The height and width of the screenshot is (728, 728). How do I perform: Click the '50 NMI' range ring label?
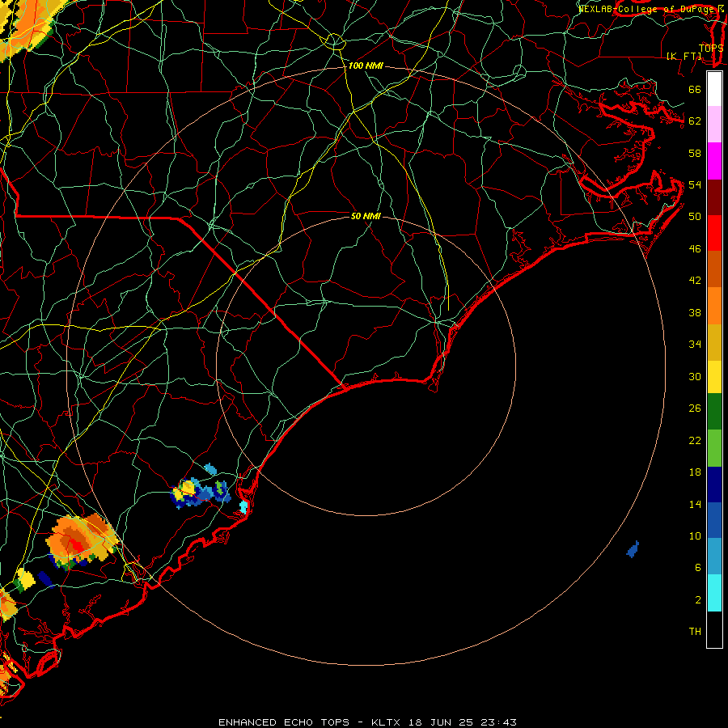[366, 216]
